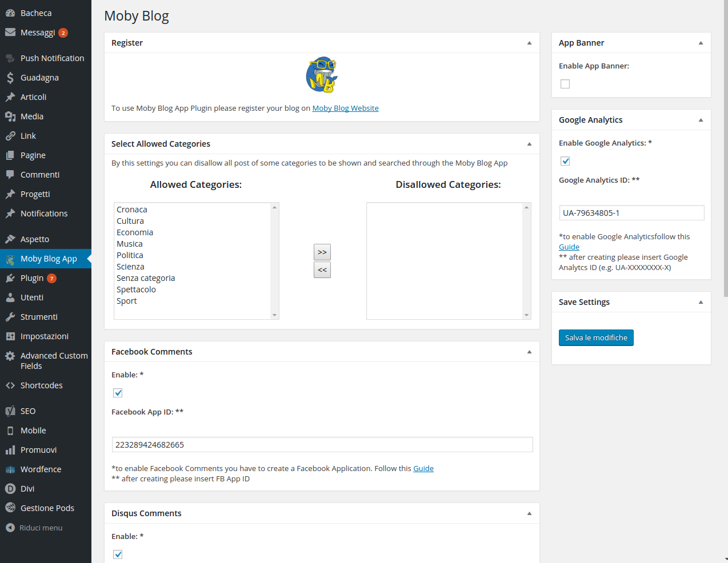
Task: Collapse the Select Allowed Categories panel
Action: point(529,144)
